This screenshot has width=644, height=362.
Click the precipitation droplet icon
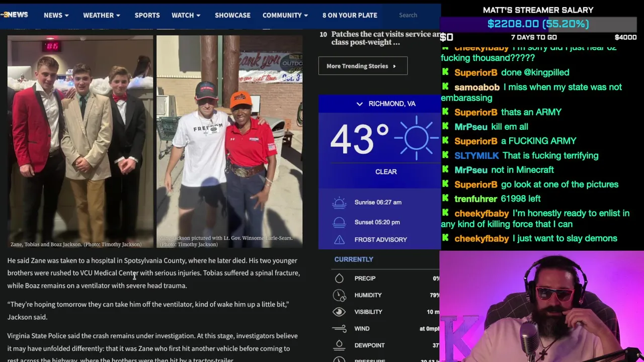click(339, 278)
